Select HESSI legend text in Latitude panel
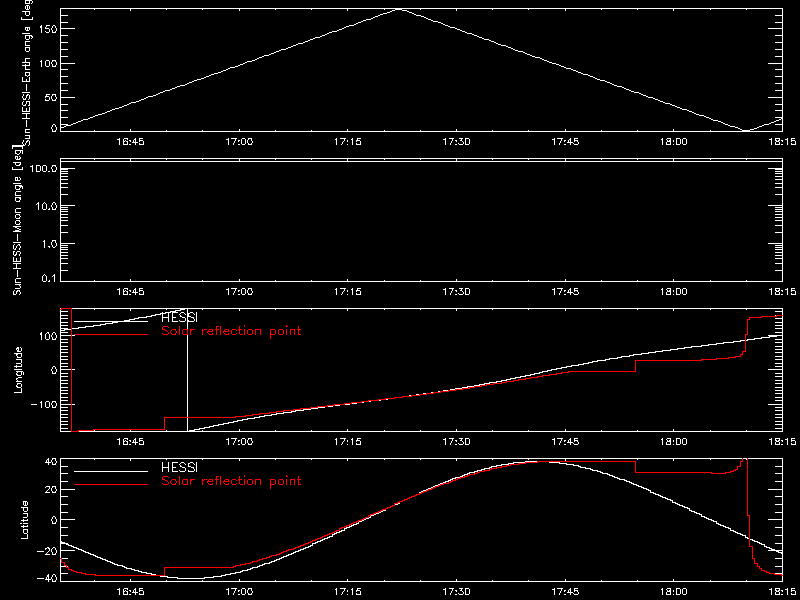800x600 pixels. pyautogui.click(x=179, y=467)
